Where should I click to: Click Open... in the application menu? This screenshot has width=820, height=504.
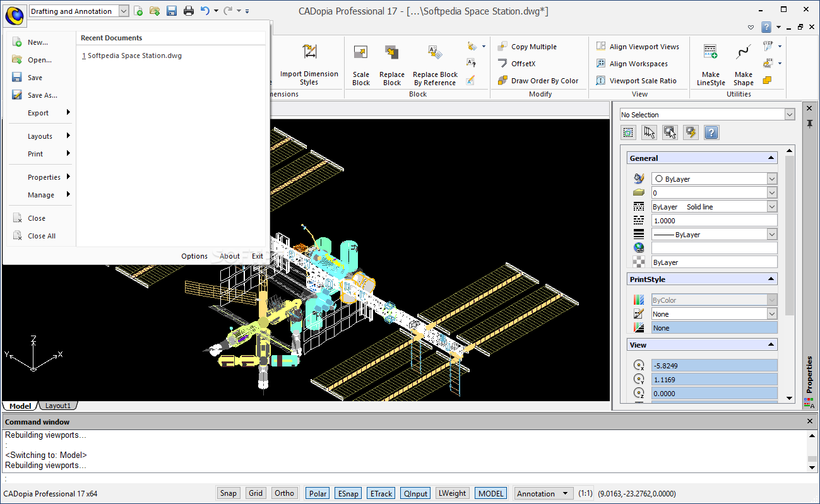point(40,60)
